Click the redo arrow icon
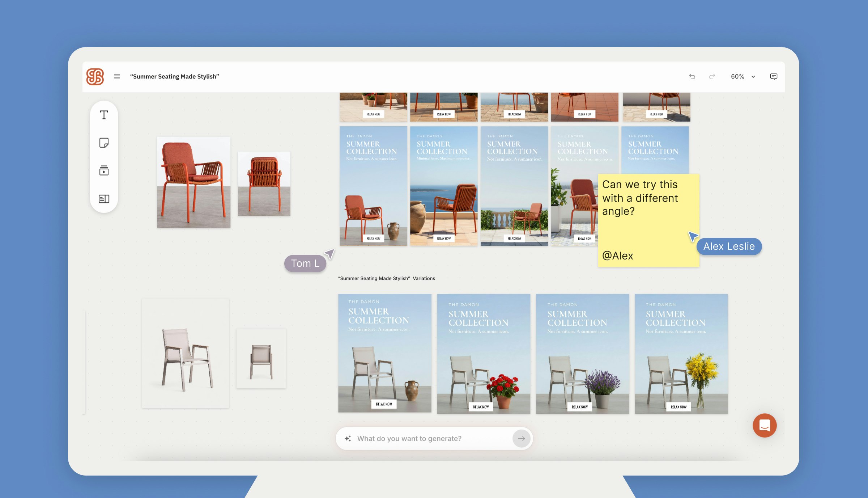Viewport: 868px width, 498px height. tap(712, 76)
